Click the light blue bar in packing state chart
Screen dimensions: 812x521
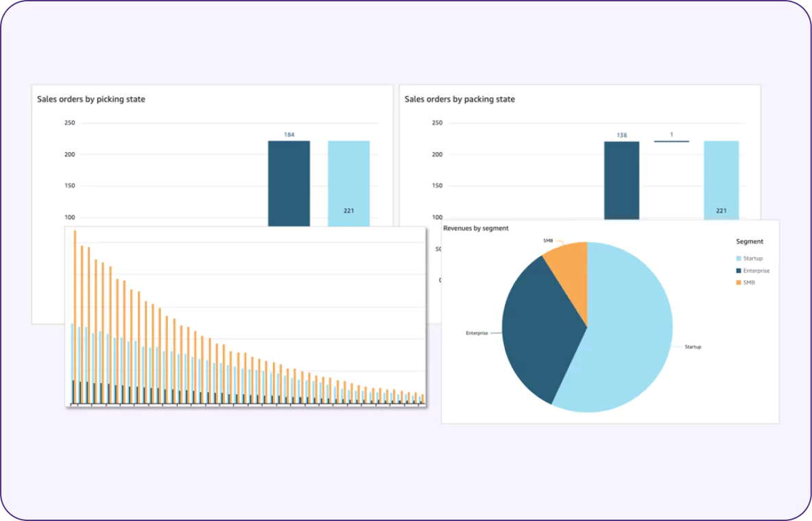(721, 180)
